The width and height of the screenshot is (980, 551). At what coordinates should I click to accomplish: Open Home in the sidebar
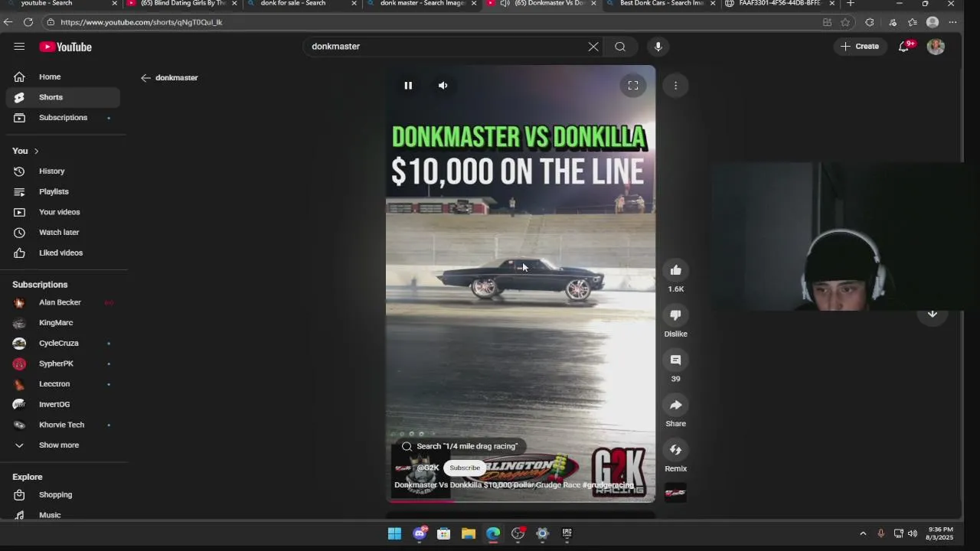(x=63, y=77)
